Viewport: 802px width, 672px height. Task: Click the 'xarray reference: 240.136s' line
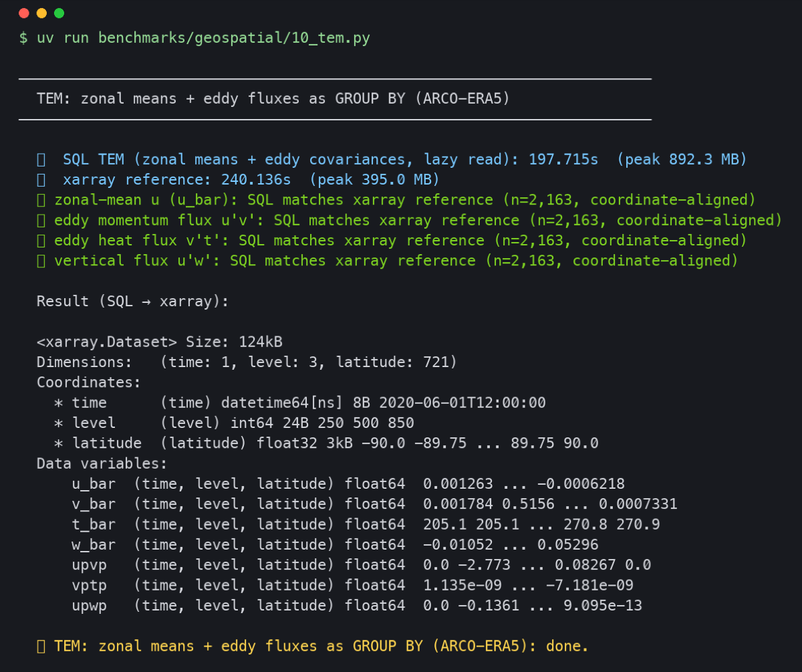[x=238, y=180]
